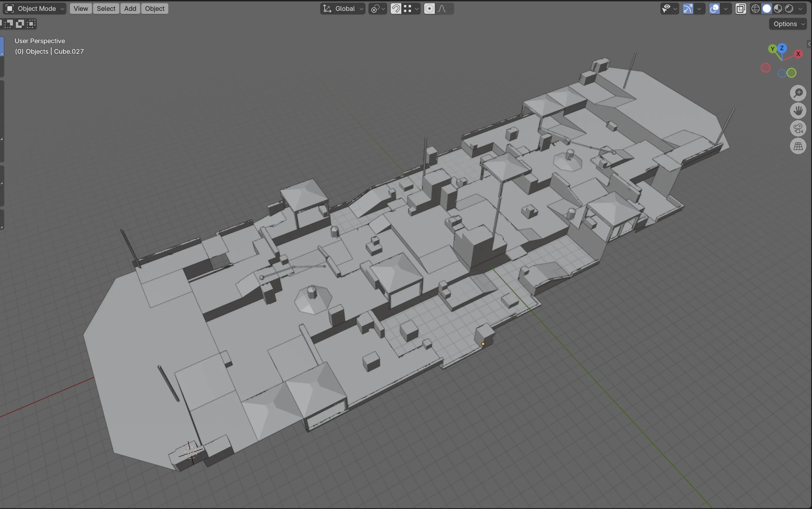
Task: Open the View menu
Action: click(x=80, y=9)
